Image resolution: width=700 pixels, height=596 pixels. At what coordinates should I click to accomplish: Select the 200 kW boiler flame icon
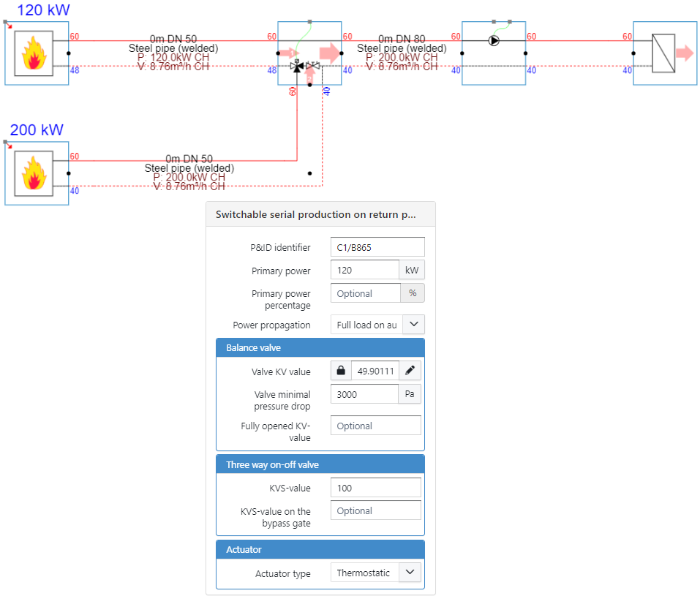tap(34, 173)
